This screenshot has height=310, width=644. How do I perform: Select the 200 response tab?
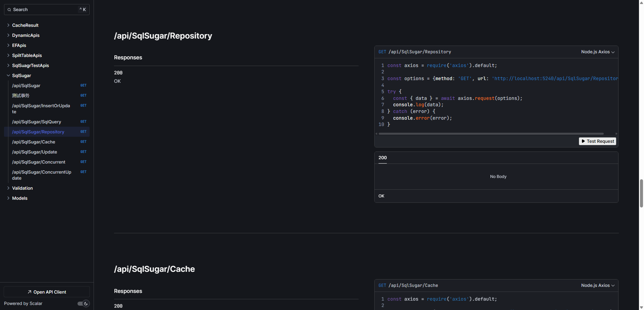pos(382,158)
